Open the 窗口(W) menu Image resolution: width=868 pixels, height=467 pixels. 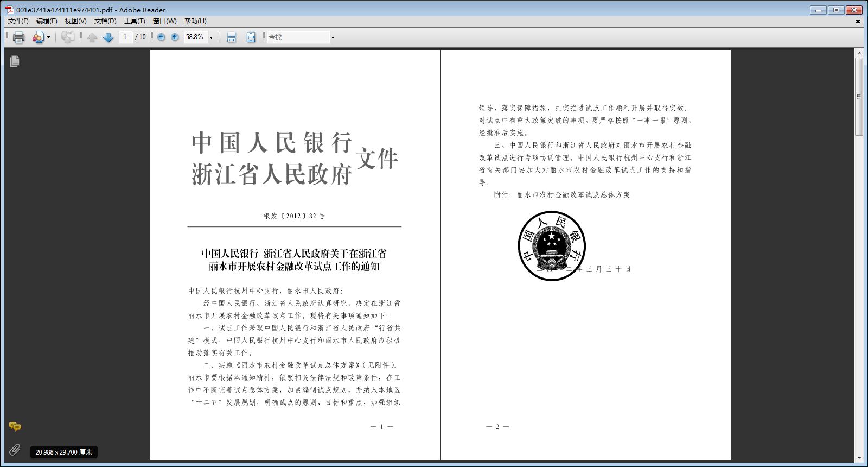click(164, 21)
